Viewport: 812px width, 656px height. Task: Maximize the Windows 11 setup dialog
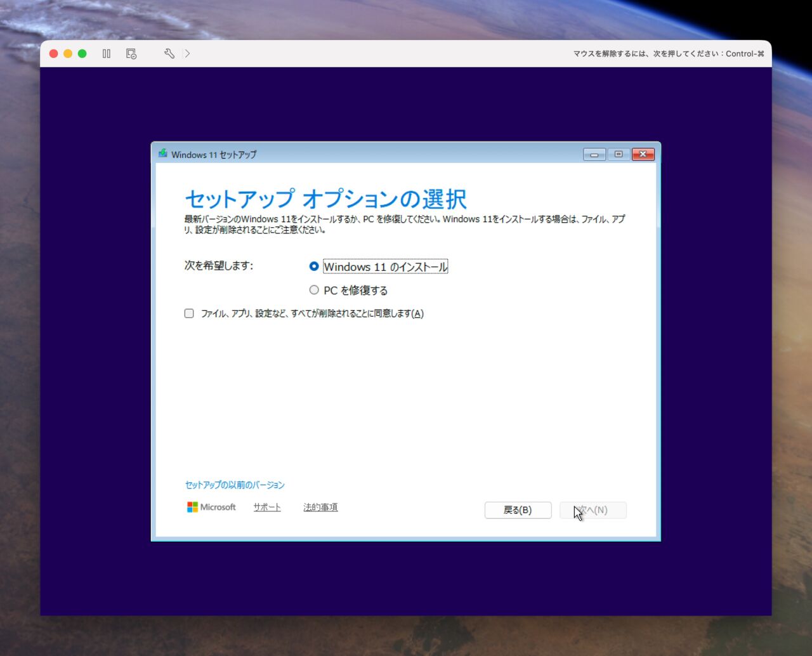click(619, 154)
